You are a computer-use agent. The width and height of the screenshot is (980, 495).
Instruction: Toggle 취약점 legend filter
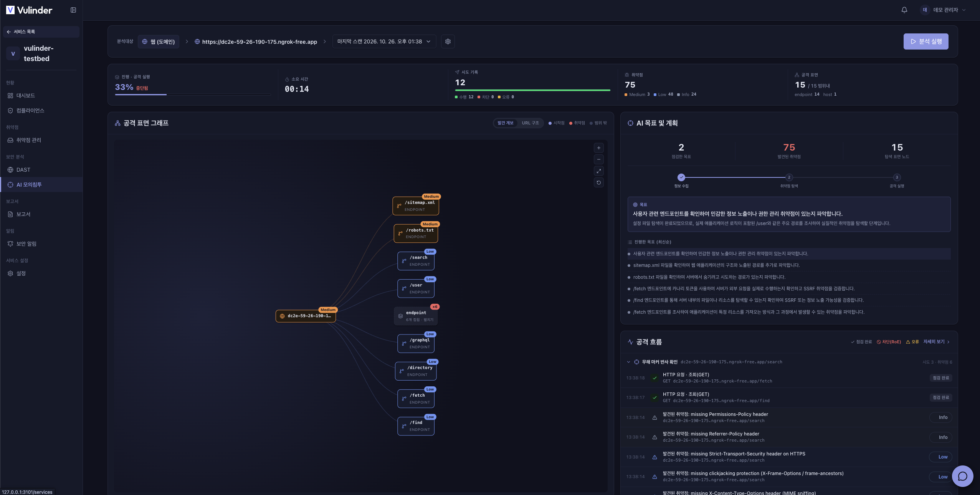[x=577, y=123]
